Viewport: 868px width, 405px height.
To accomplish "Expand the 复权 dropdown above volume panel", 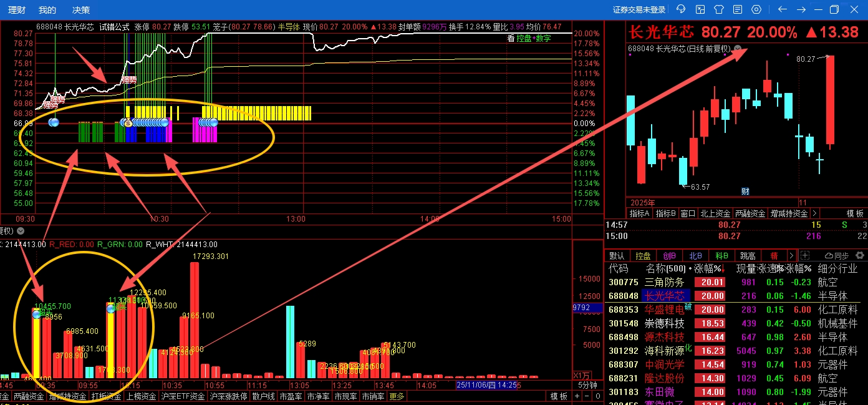I will tap(19, 230).
